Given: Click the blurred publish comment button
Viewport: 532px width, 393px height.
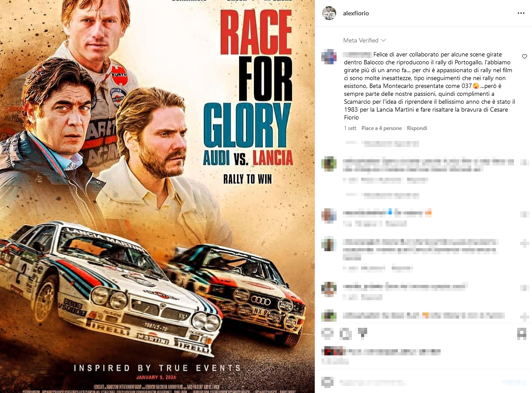Looking at the screenshot, I should (514, 382).
